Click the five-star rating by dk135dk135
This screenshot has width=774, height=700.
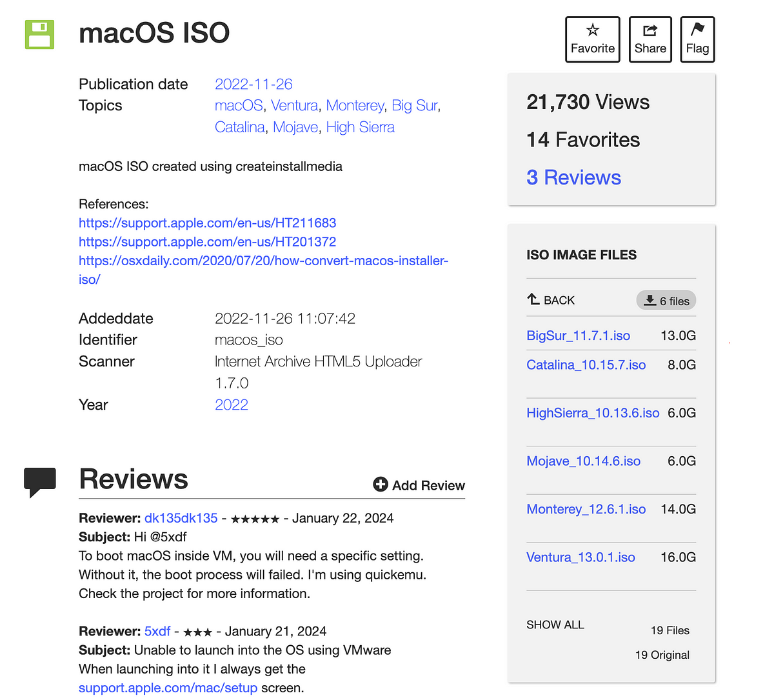tap(255, 519)
